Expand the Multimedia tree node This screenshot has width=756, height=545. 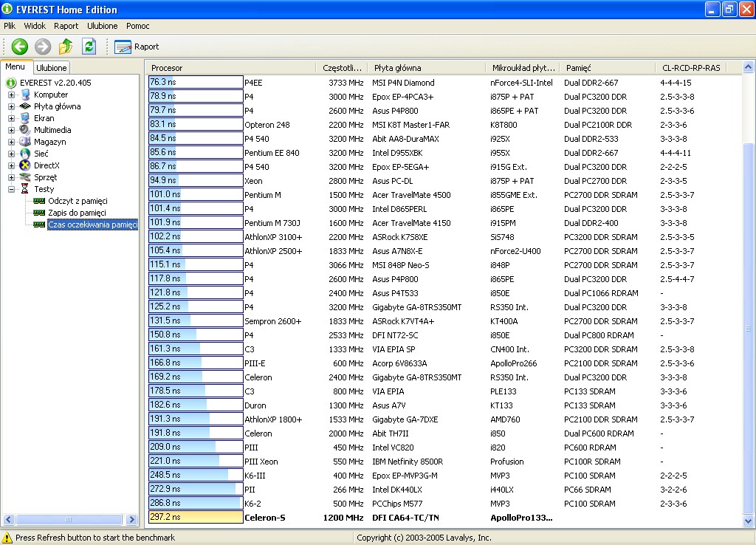[x=11, y=130]
